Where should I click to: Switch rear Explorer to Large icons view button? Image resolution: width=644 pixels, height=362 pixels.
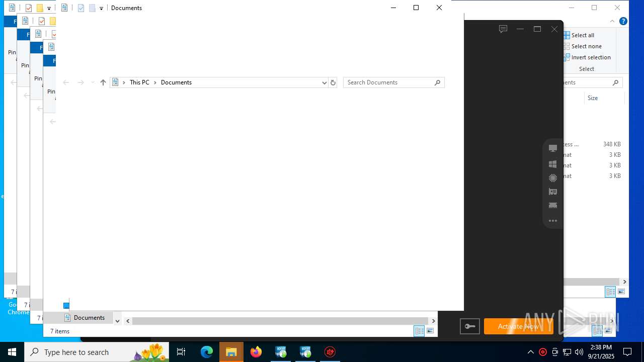pos(621,292)
